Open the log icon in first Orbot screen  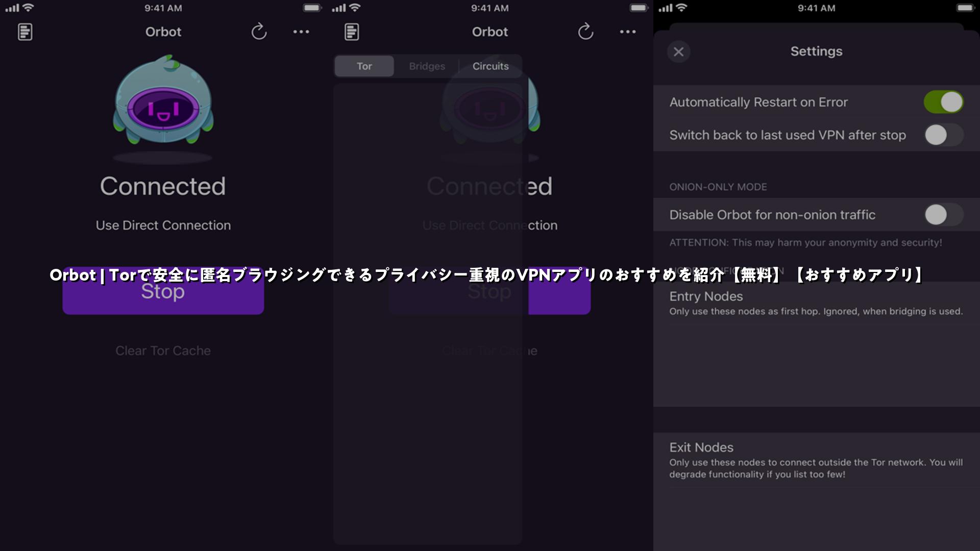(x=25, y=32)
